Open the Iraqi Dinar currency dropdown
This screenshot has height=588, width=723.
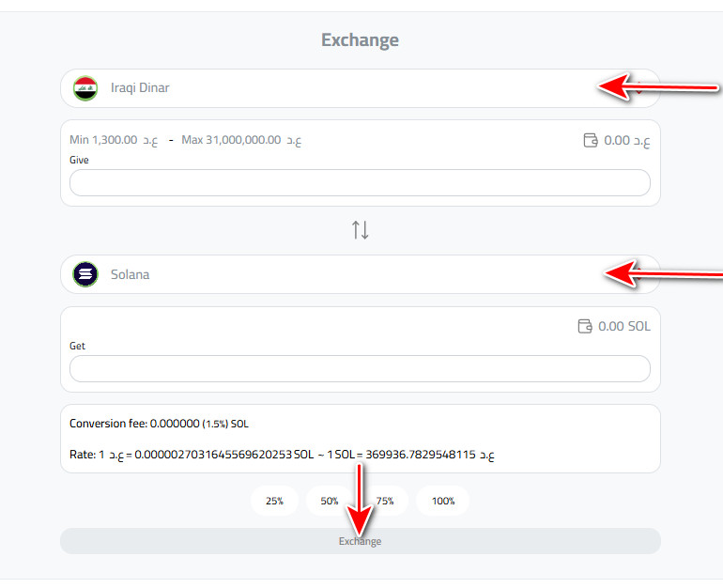360,88
